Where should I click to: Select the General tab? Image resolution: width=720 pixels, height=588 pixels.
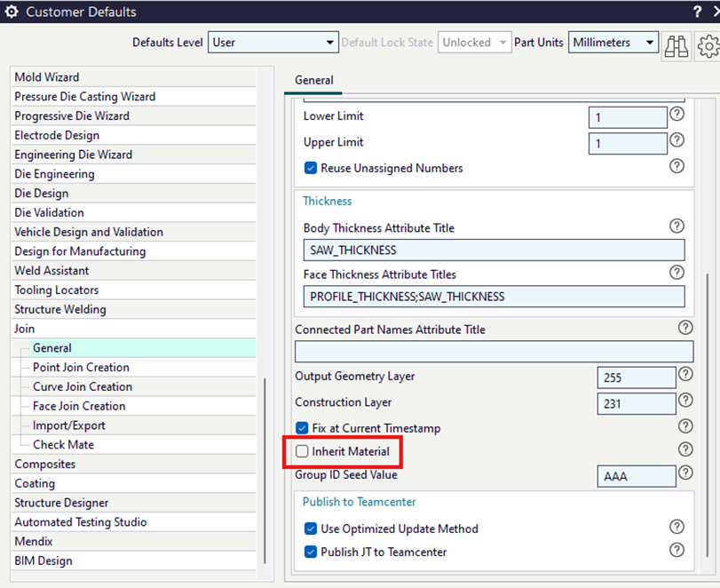coord(313,80)
